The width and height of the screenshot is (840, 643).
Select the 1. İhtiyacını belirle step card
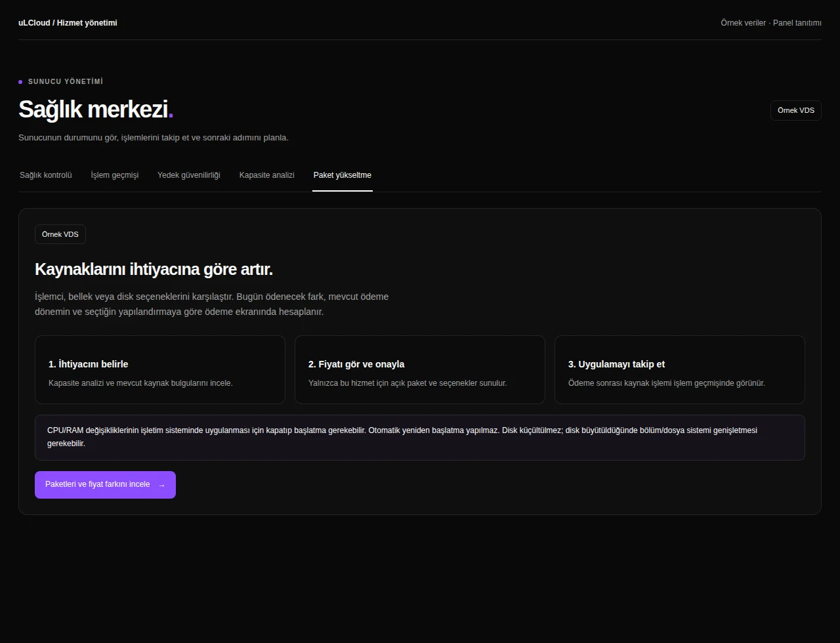pos(160,369)
